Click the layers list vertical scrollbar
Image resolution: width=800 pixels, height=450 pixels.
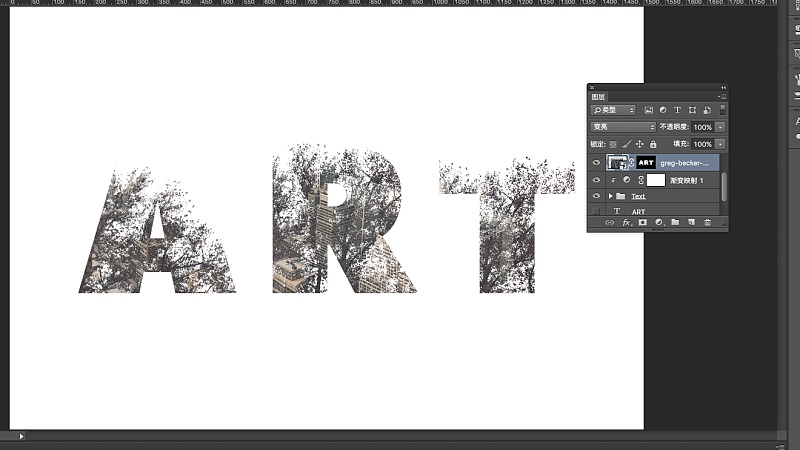723,187
